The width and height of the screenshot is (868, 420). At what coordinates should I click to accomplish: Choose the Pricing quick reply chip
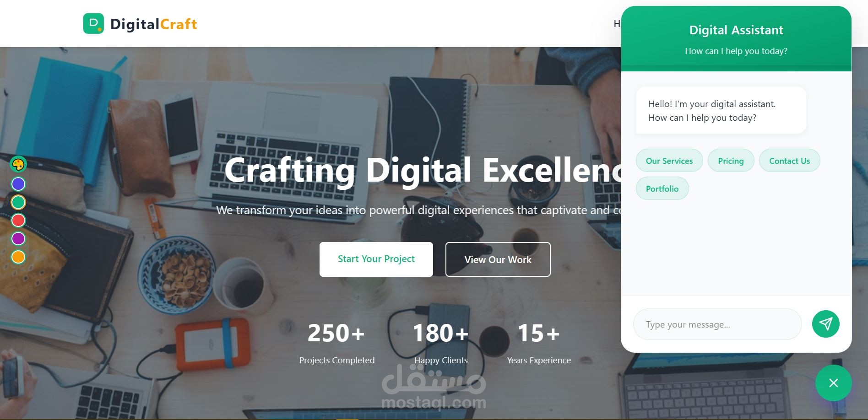(x=731, y=161)
